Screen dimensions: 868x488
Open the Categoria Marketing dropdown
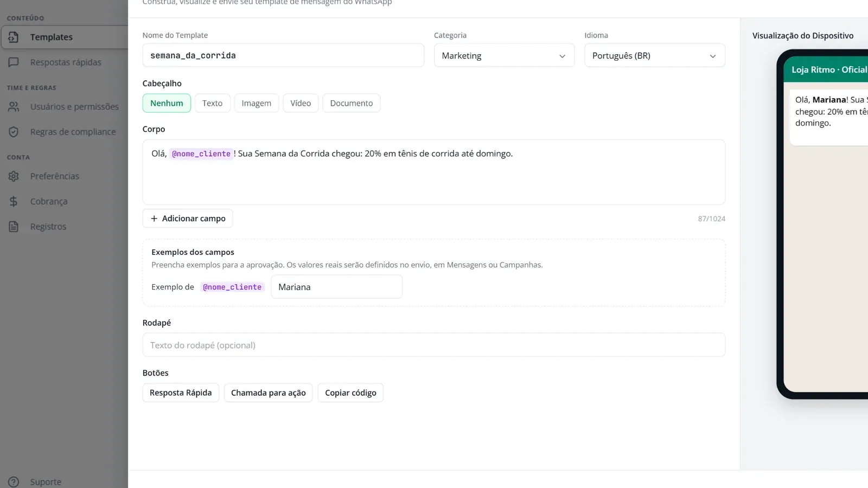[504, 55]
